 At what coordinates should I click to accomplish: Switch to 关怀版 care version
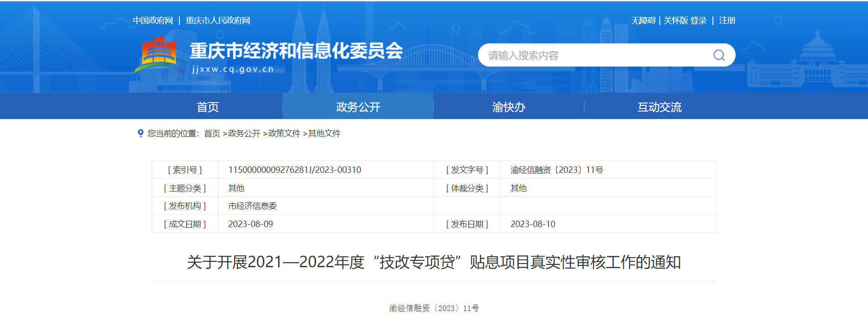pyautogui.click(x=675, y=21)
